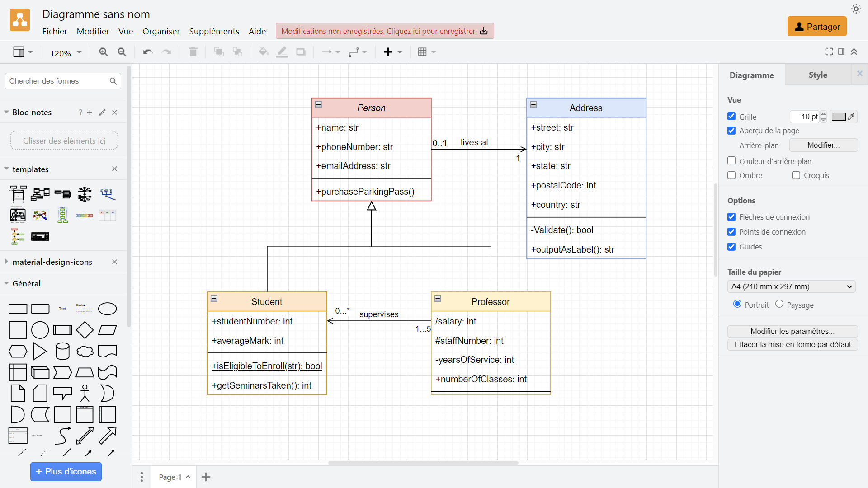
Task: Open the connection arrow style dropdown
Action: coord(330,52)
